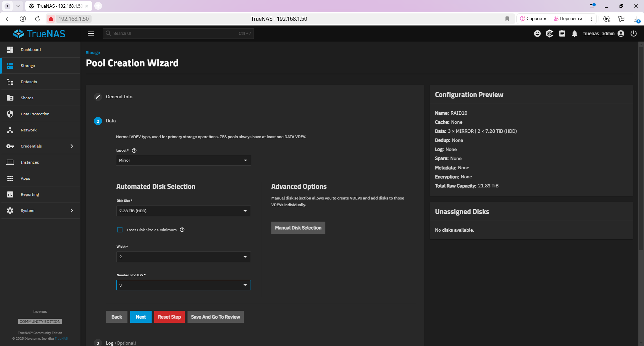
Task: Click the Перевести translate button
Action: coord(568,19)
